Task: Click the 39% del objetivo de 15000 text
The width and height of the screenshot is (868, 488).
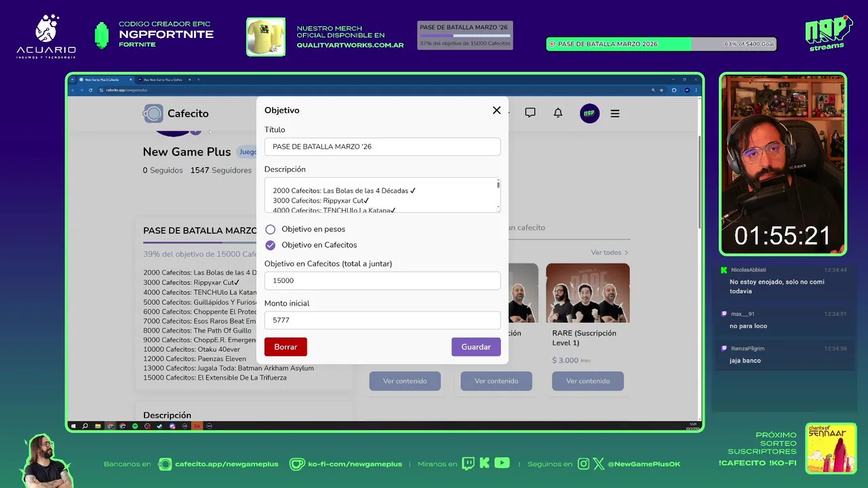Action: (x=199, y=254)
